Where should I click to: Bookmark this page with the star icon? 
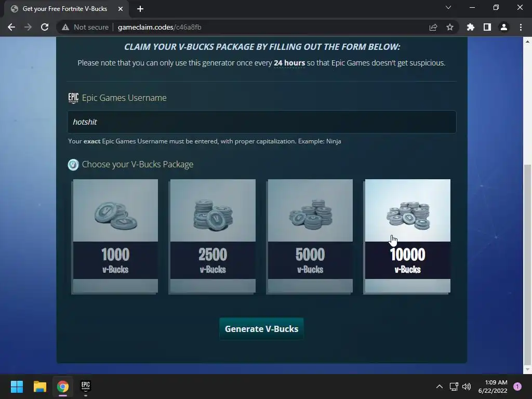tap(450, 27)
